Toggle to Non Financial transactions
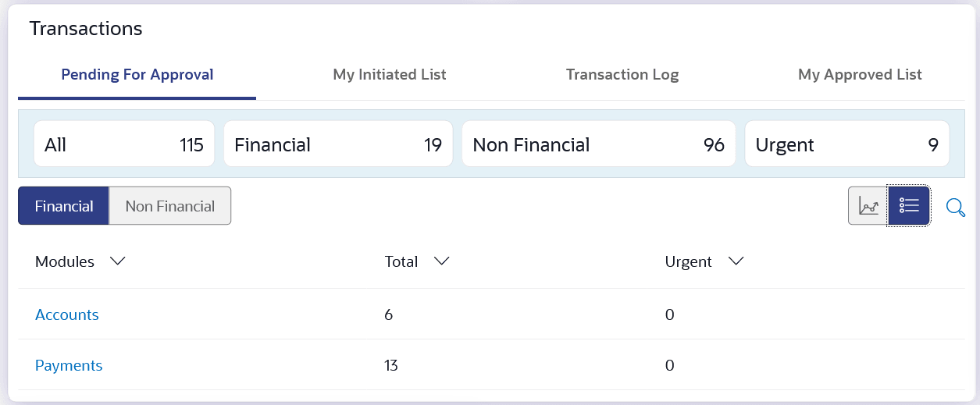The height and width of the screenshot is (405, 980). pos(170,206)
